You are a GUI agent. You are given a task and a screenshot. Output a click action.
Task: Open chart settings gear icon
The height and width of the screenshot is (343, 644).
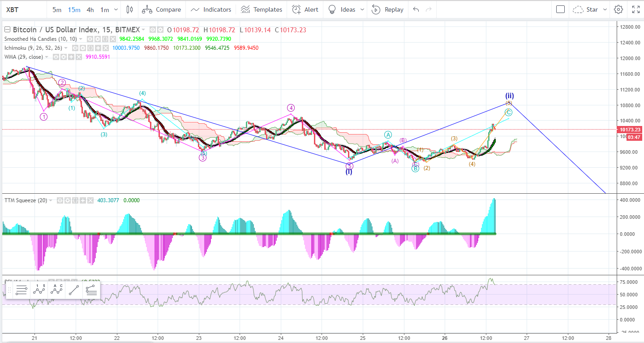click(618, 9)
